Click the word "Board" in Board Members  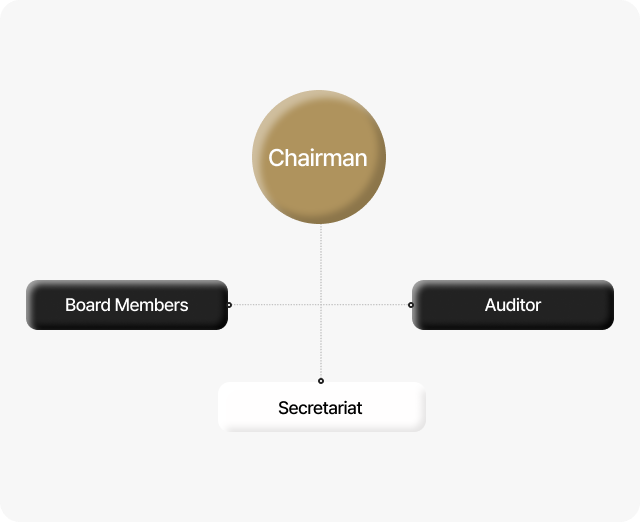[87, 305]
